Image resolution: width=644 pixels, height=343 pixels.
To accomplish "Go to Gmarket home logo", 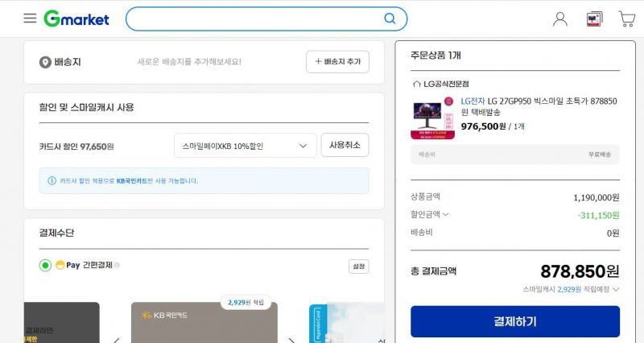I will point(76,19).
